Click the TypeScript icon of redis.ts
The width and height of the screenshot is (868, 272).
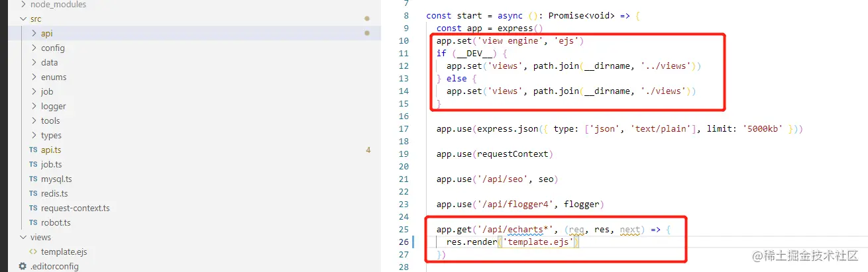(x=33, y=194)
